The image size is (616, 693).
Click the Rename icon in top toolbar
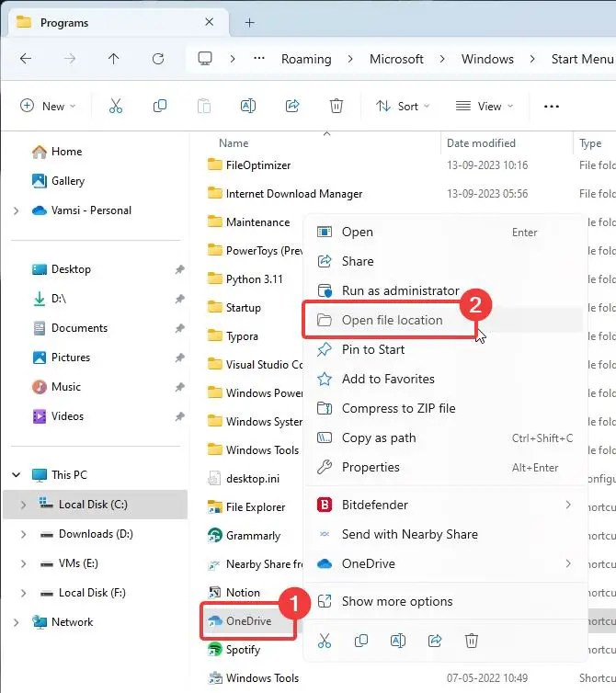(247, 107)
